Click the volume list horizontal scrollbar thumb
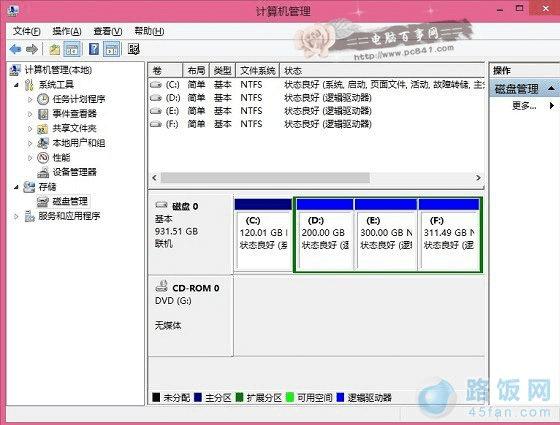560x425 pixels. coord(265,178)
